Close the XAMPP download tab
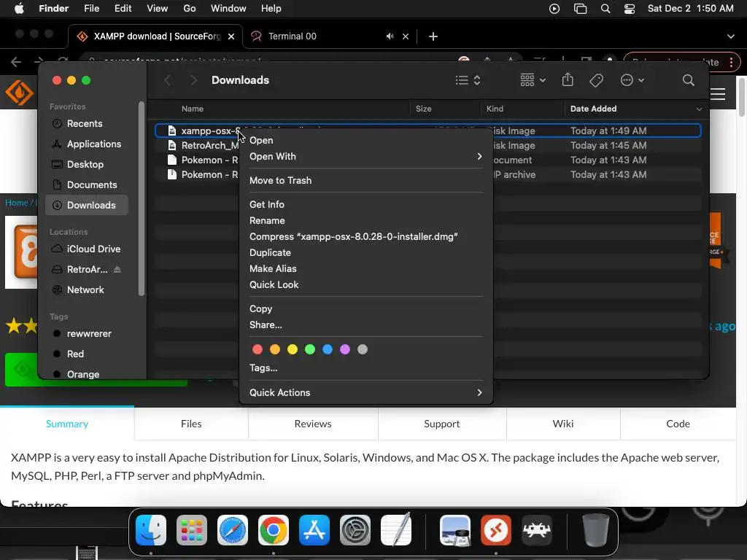Viewport: 747px width, 560px height. (231, 36)
